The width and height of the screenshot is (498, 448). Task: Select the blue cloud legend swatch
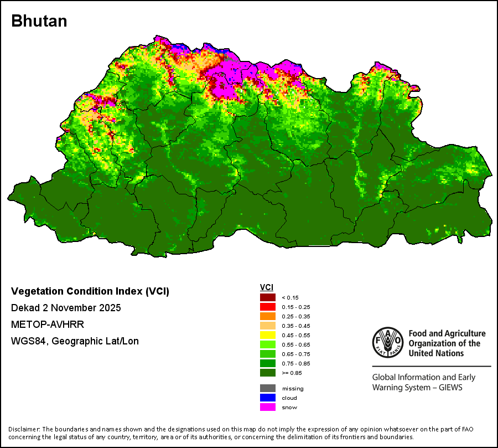(268, 398)
